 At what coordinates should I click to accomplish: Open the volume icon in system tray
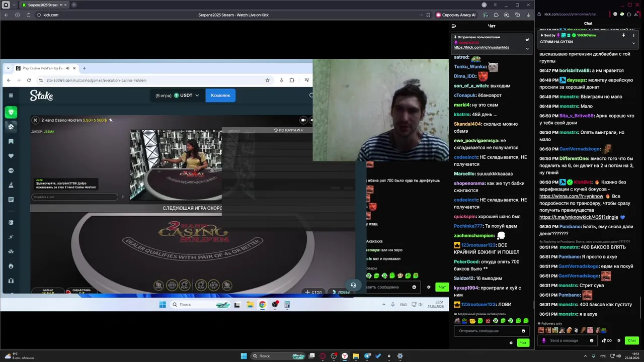618,356
